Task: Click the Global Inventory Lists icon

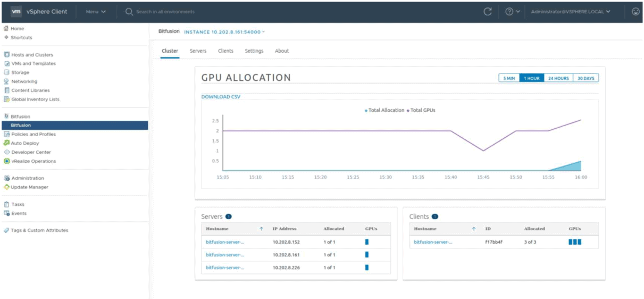Action: (7, 99)
